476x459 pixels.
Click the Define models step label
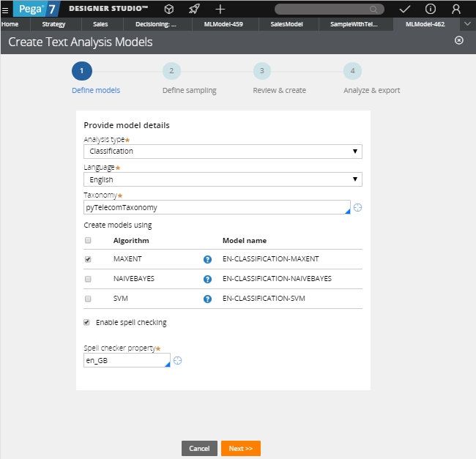tap(96, 90)
